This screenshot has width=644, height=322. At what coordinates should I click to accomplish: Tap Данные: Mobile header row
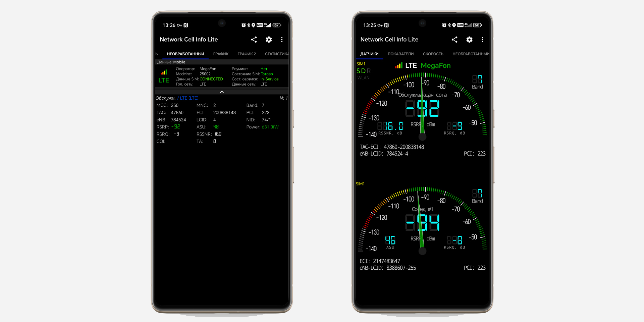(x=222, y=62)
